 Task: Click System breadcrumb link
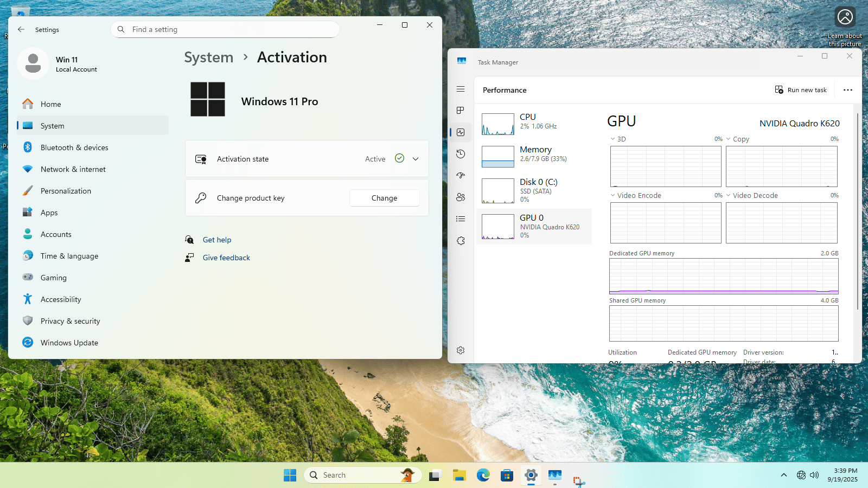[209, 57]
